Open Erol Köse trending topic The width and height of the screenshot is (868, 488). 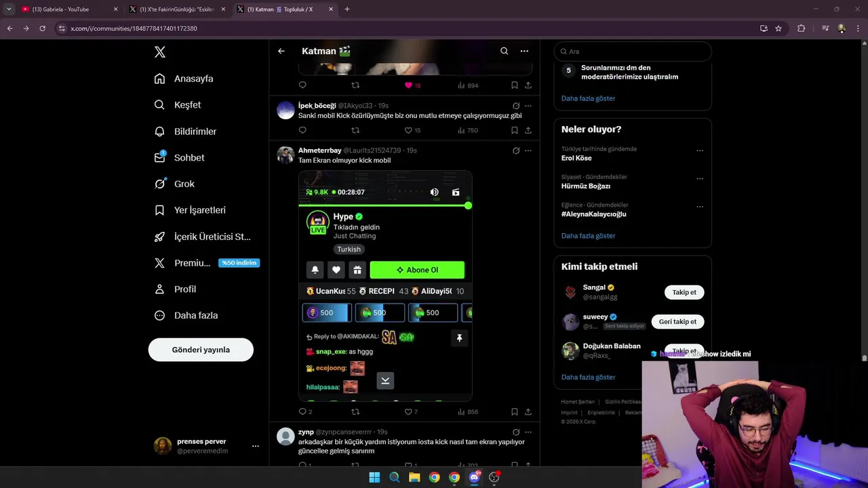tap(576, 158)
